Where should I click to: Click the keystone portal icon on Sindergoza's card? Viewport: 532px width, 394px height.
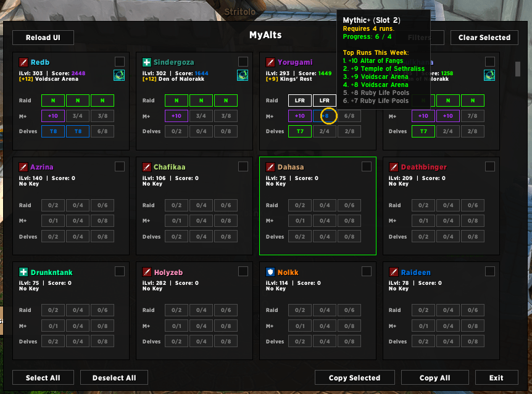click(243, 75)
